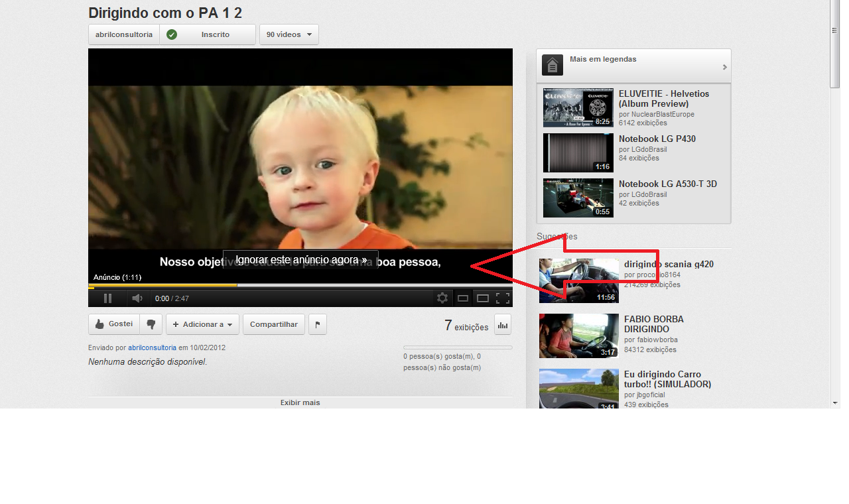The height and width of the screenshot is (504, 849).
Task: Open abrilconsultoria channel link in description
Action: click(x=152, y=347)
